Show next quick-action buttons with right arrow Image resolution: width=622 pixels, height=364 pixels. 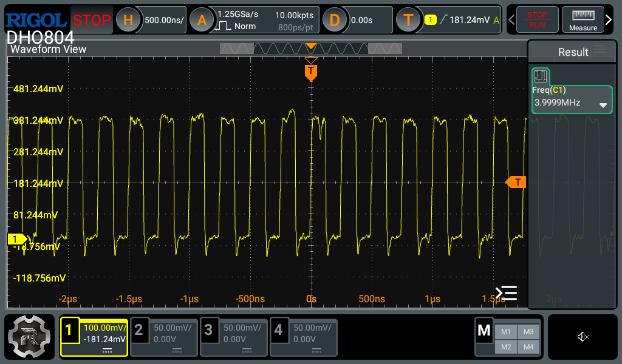click(609, 20)
